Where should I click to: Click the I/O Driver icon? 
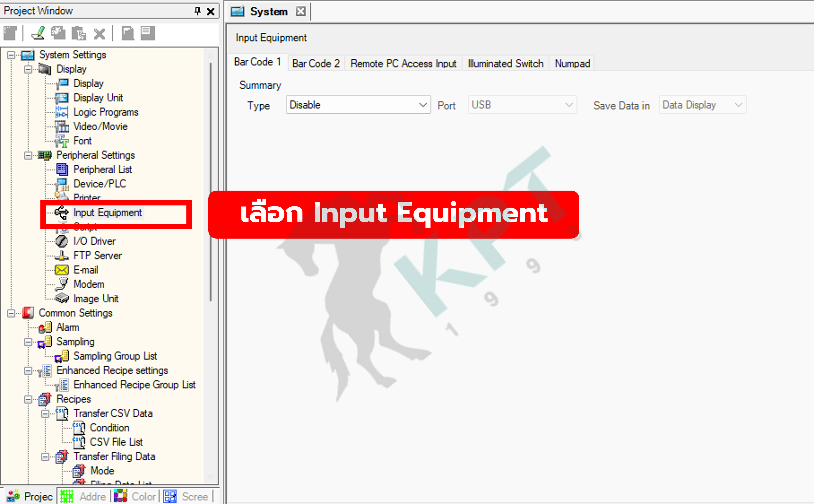[62, 241]
